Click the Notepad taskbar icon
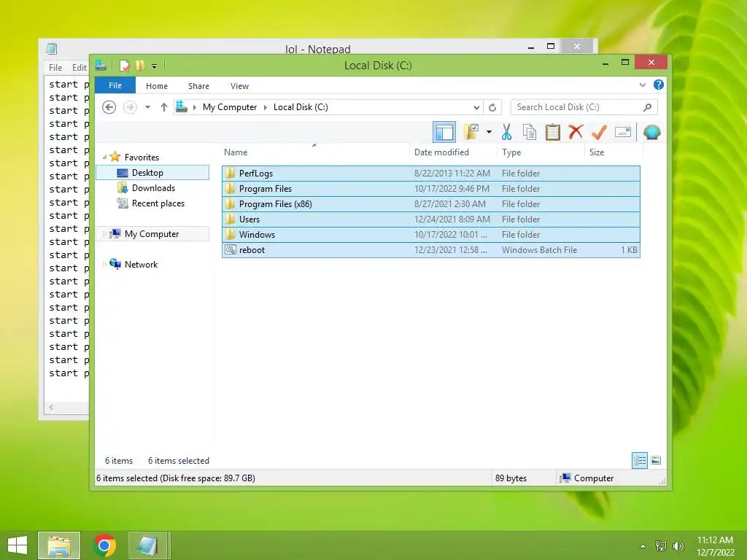The width and height of the screenshot is (747, 560). pos(148,545)
